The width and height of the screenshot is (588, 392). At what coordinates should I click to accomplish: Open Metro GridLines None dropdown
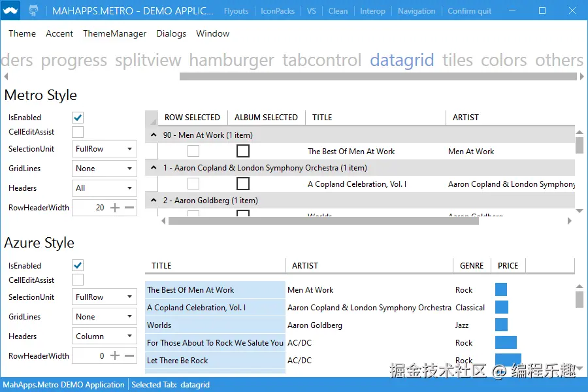105,169
